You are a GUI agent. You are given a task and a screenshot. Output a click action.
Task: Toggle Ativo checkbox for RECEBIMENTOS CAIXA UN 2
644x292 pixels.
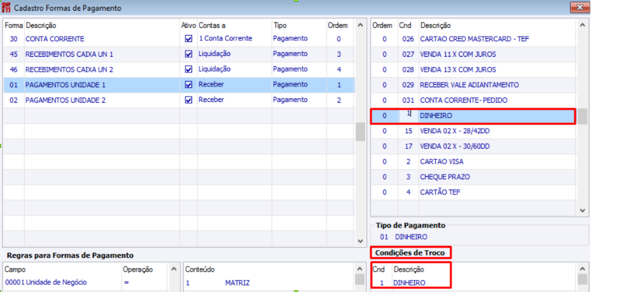(188, 69)
